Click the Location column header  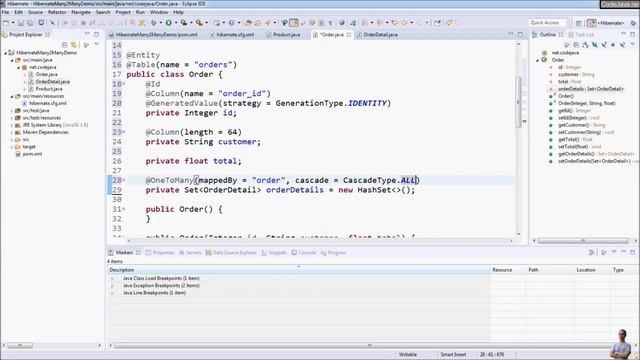(586, 270)
